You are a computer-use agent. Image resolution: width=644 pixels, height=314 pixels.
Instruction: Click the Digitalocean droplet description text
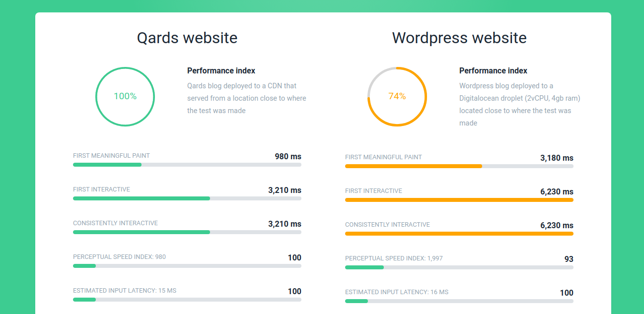(x=520, y=104)
